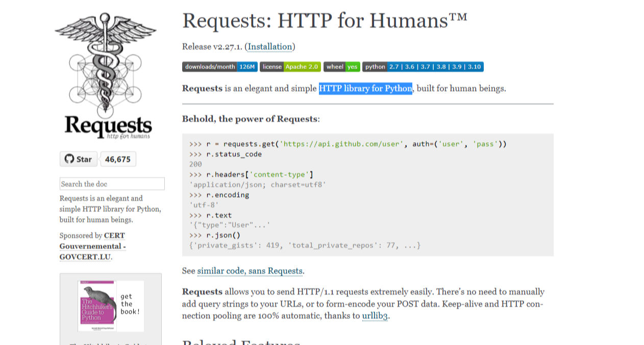644x345 pixels.
Task: Click the output 'utf-8'
Action: point(204,205)
